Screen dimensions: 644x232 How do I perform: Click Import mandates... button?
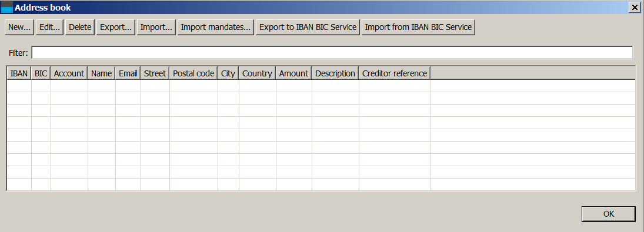click(x=216, y=27)
